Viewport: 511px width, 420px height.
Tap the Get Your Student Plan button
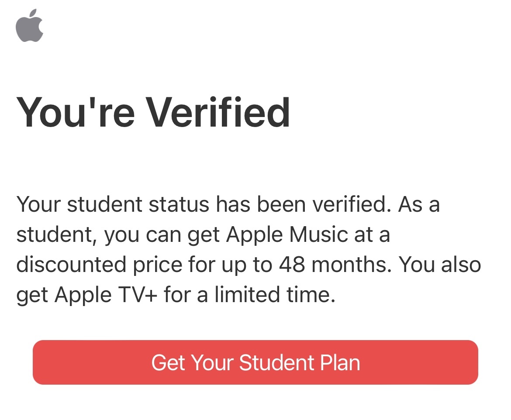click(255, 362)
